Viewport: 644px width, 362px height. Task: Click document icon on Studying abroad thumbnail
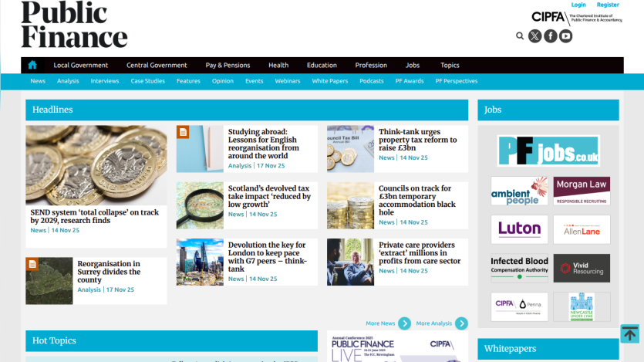183,132
